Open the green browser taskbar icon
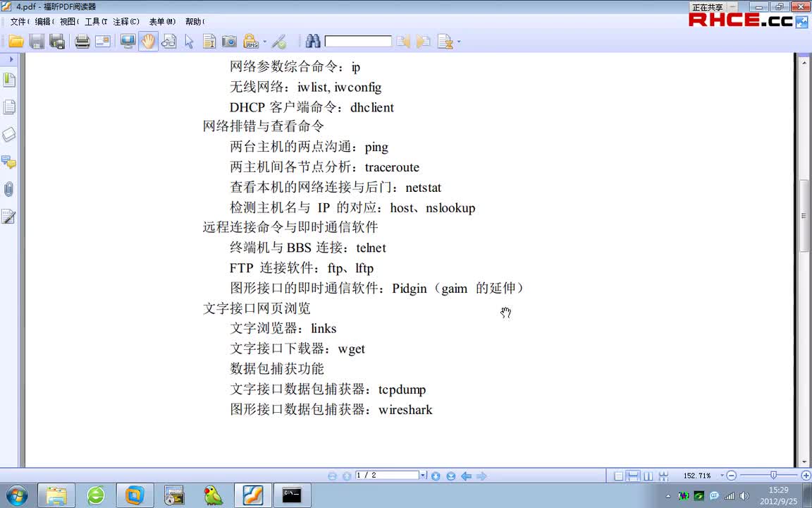The width and height of the screenshot is (812, 508). [96, 495]
